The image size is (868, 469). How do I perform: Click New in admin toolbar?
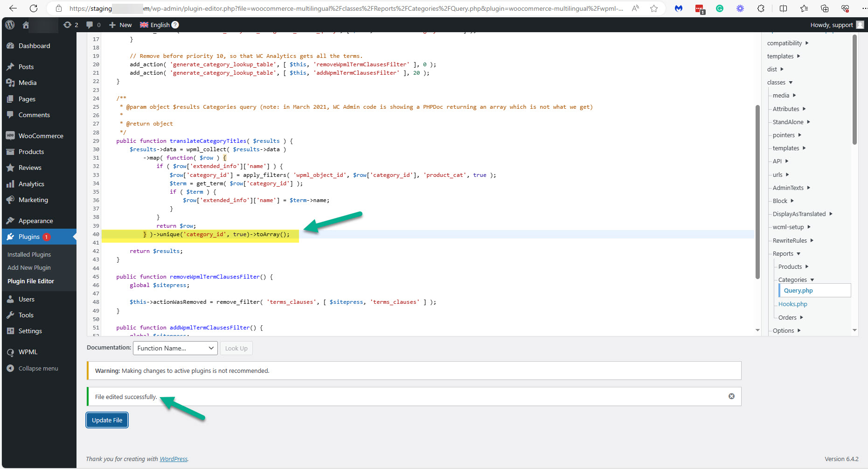[x=120, y=25]
